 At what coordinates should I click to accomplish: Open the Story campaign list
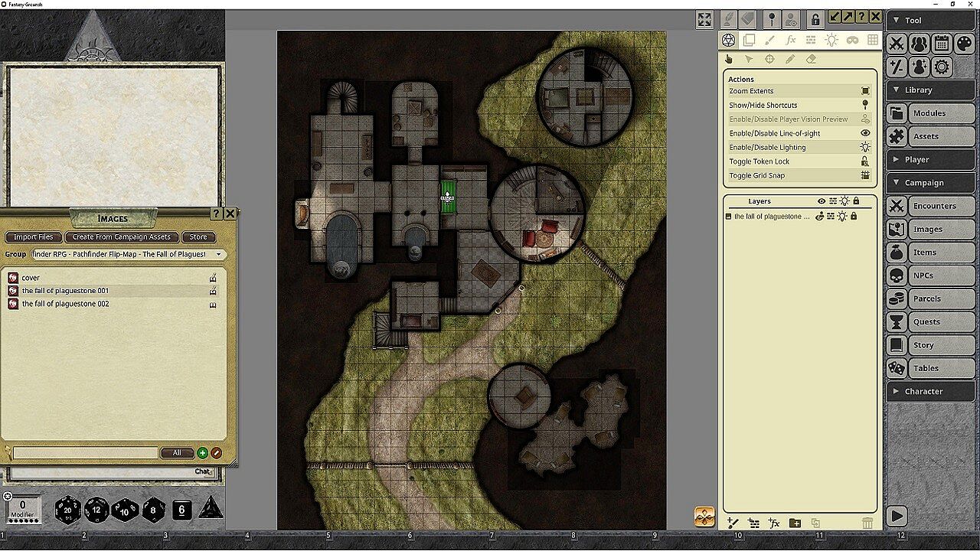930,345
